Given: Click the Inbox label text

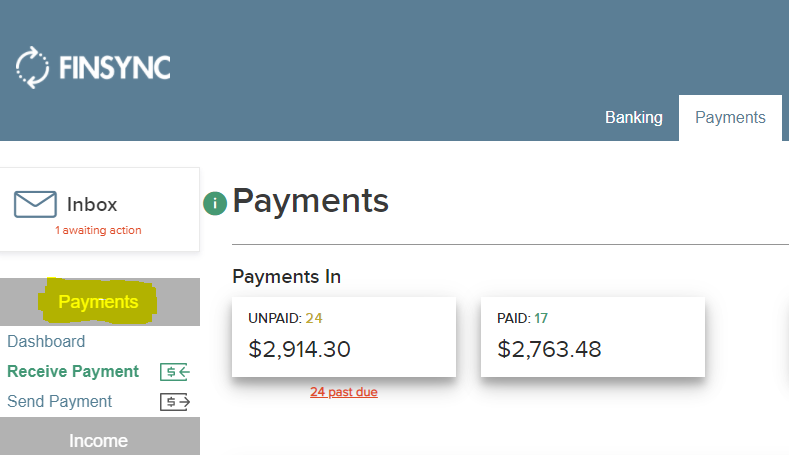Looking at the screenshot, I should [92, 204].
